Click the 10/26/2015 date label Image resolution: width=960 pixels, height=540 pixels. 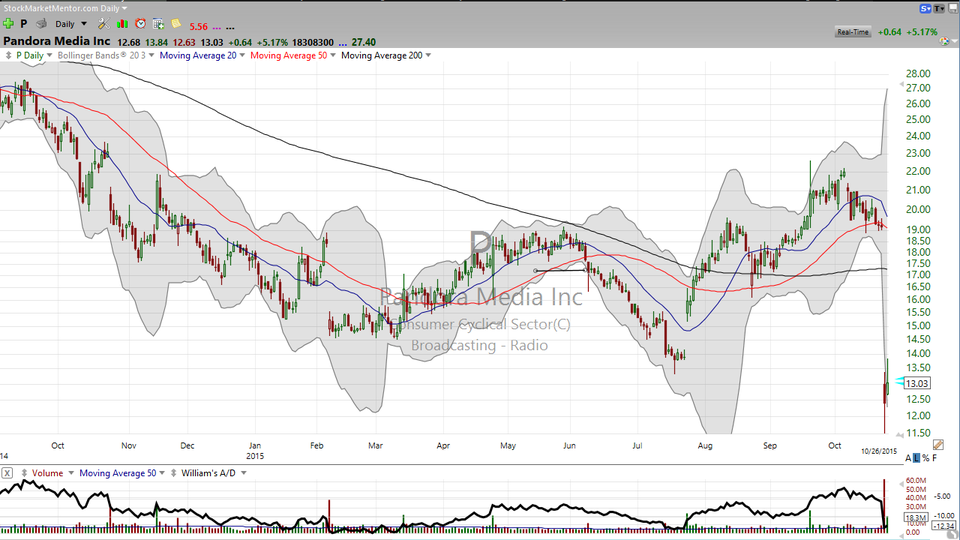(879, 451)
